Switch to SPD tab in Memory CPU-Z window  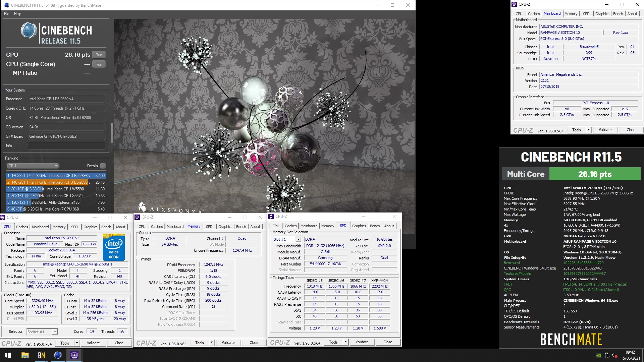[x=209, y=227]
